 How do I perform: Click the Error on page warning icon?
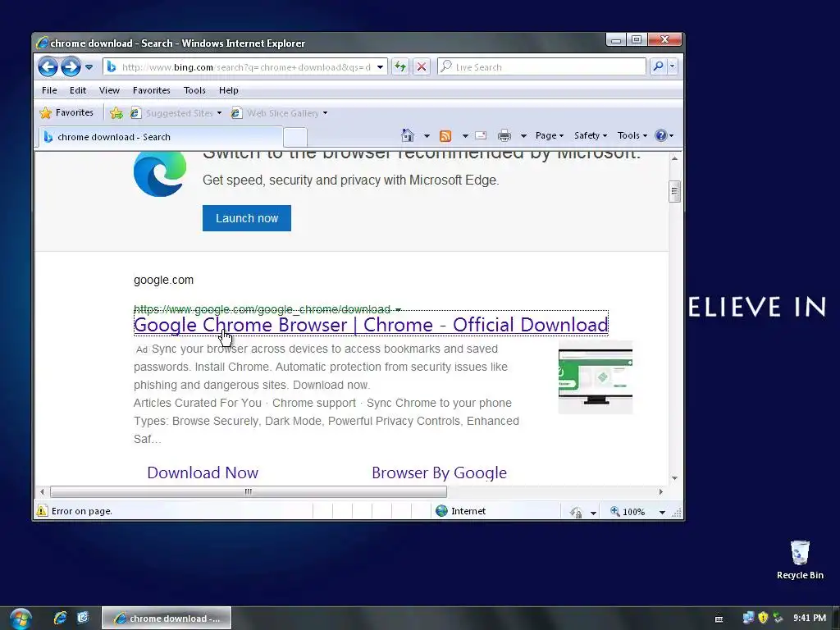coord(42,510)
